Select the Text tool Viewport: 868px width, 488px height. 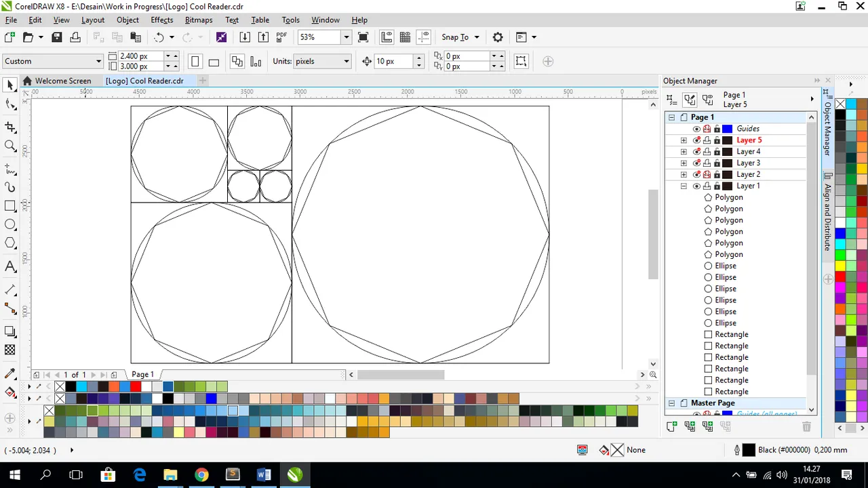(x=10, y=267)
